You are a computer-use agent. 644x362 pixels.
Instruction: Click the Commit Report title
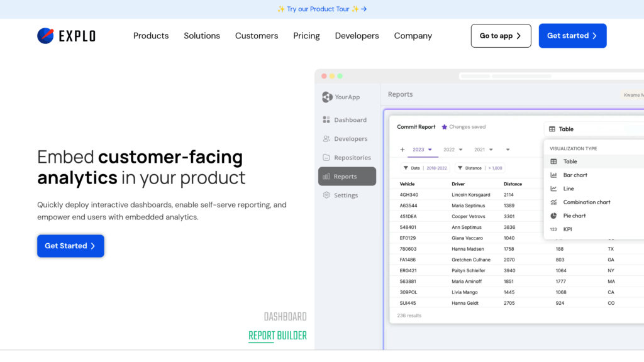[x=416, y=127]
